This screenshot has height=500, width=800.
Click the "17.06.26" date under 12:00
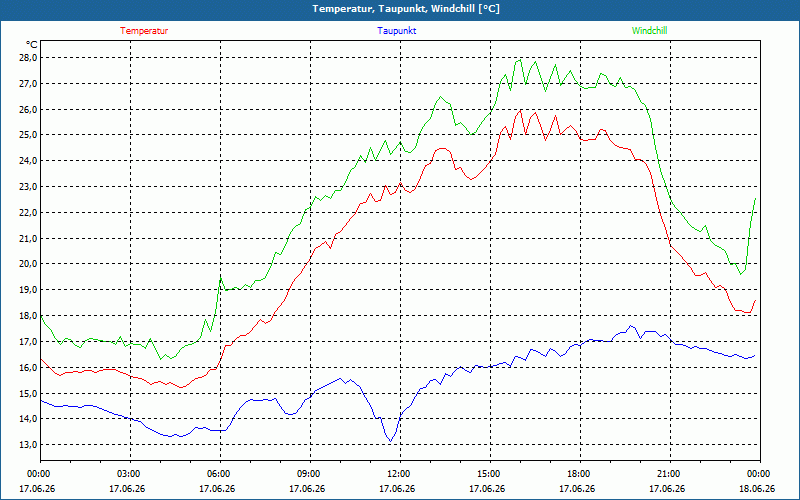point(397,489)
